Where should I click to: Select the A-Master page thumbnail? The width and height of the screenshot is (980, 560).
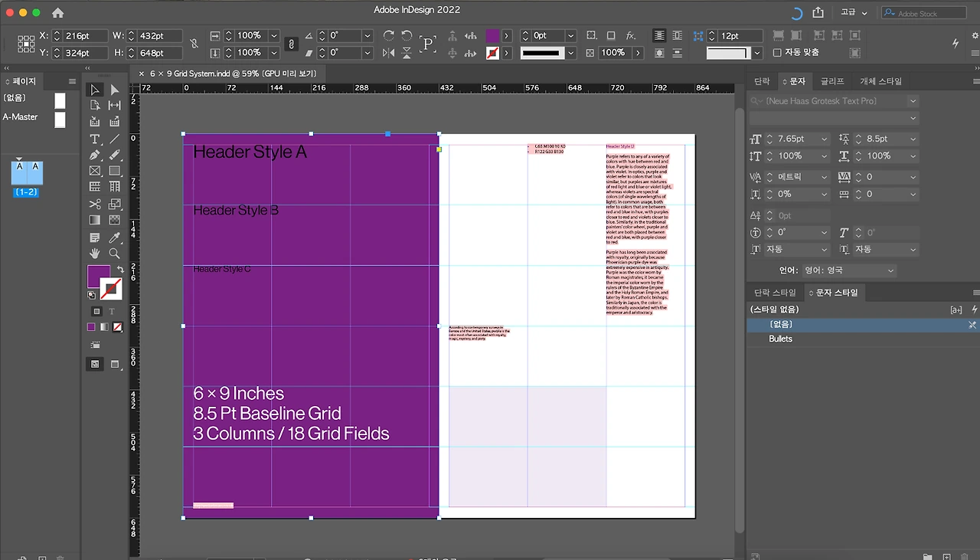[x=60, y=120]
